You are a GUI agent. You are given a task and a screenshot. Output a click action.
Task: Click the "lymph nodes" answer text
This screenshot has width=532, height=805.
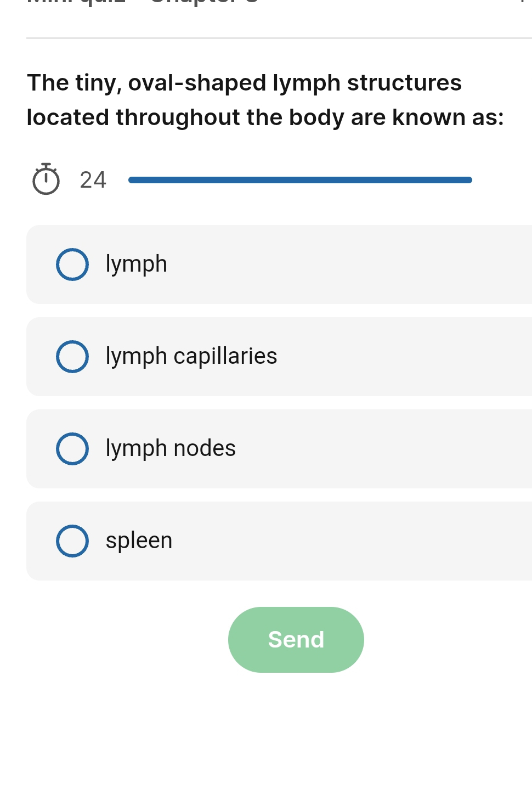(x=171, y=448)
